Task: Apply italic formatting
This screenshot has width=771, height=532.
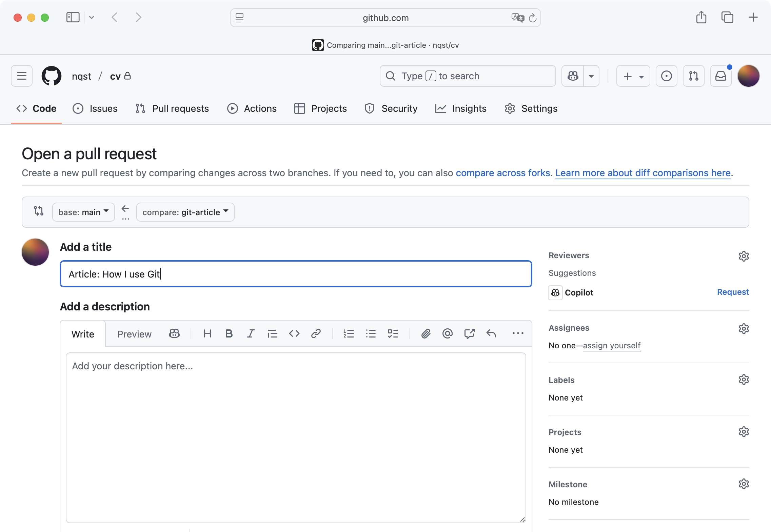Action: point(250,333)
